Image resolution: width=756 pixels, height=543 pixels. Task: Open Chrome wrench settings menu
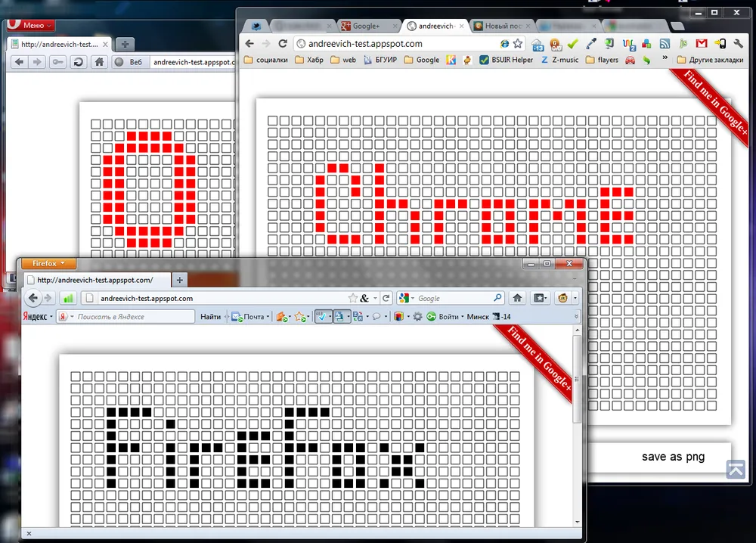point(738,44)
